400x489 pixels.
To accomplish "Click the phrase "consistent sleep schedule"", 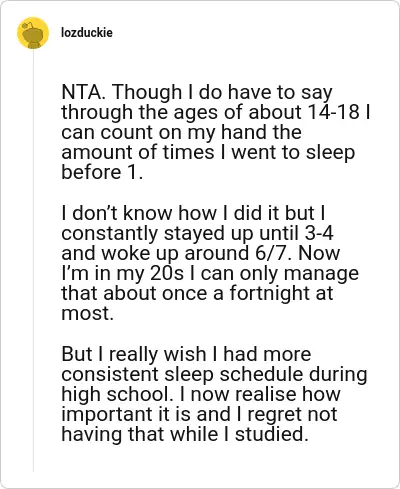I will (x=183, y=375).
